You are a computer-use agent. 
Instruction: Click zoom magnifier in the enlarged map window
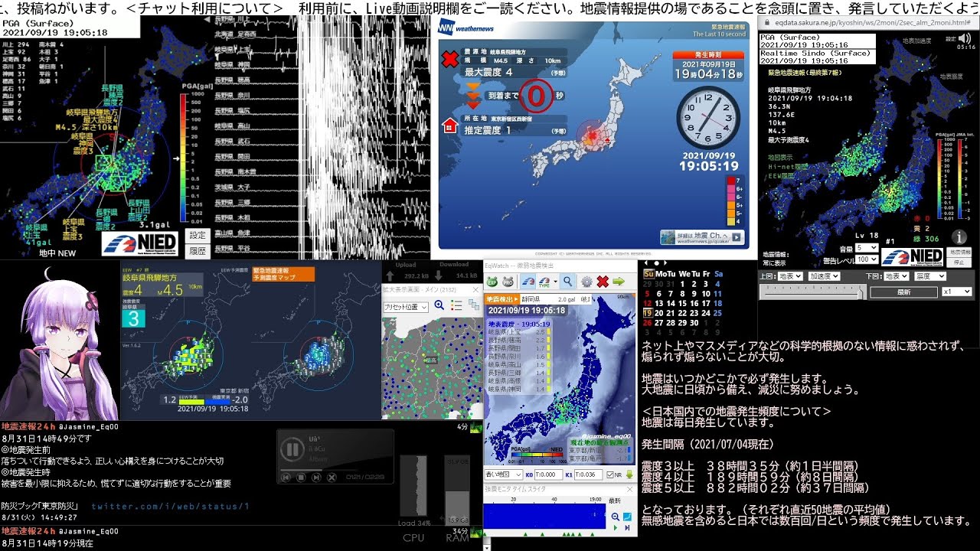439,305
